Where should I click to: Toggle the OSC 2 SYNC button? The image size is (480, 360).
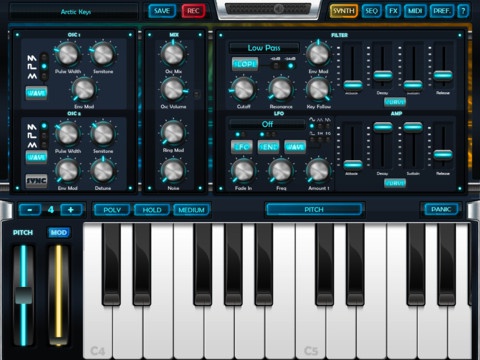[36, 181]
